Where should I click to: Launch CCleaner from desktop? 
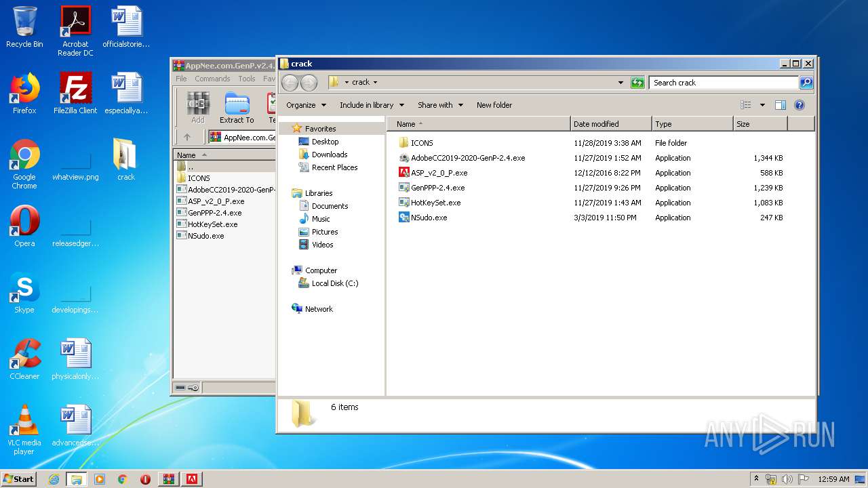pos(24,359)
